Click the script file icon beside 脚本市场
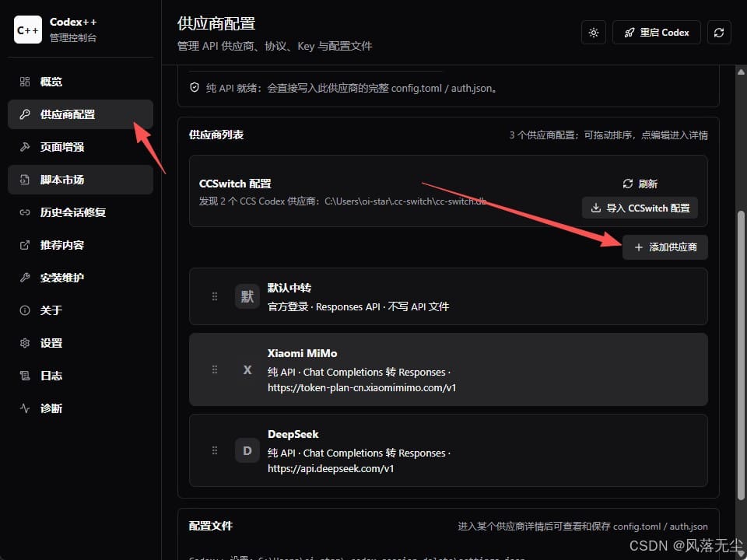 tap(25, 180)
